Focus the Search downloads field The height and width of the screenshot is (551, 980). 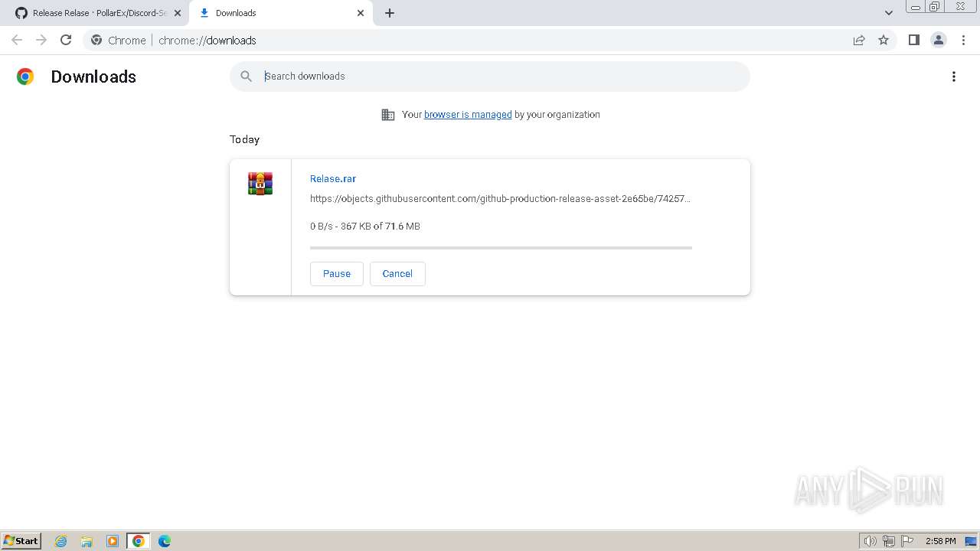pyautogui.click(x=490, y=77)
